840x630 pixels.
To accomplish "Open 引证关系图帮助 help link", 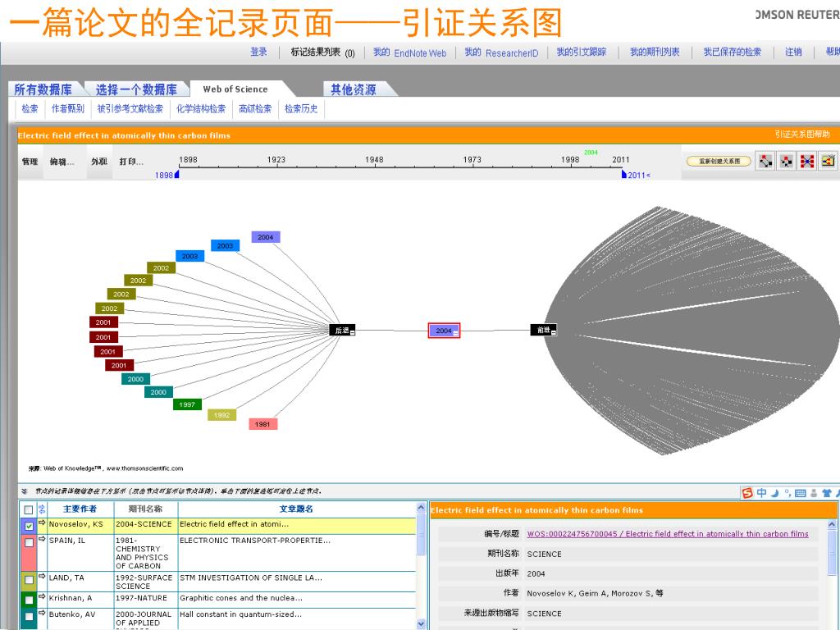I will [802, 134].
